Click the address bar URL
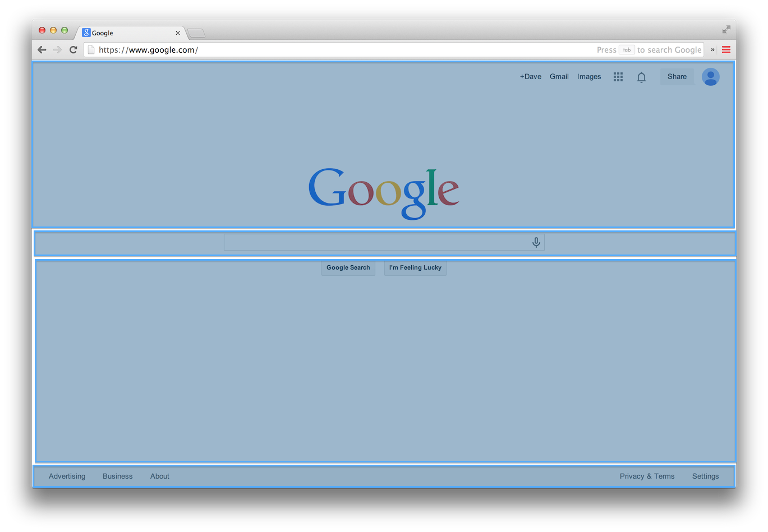The width and height of the screenshot is (768, 532). tap(148, 50)
